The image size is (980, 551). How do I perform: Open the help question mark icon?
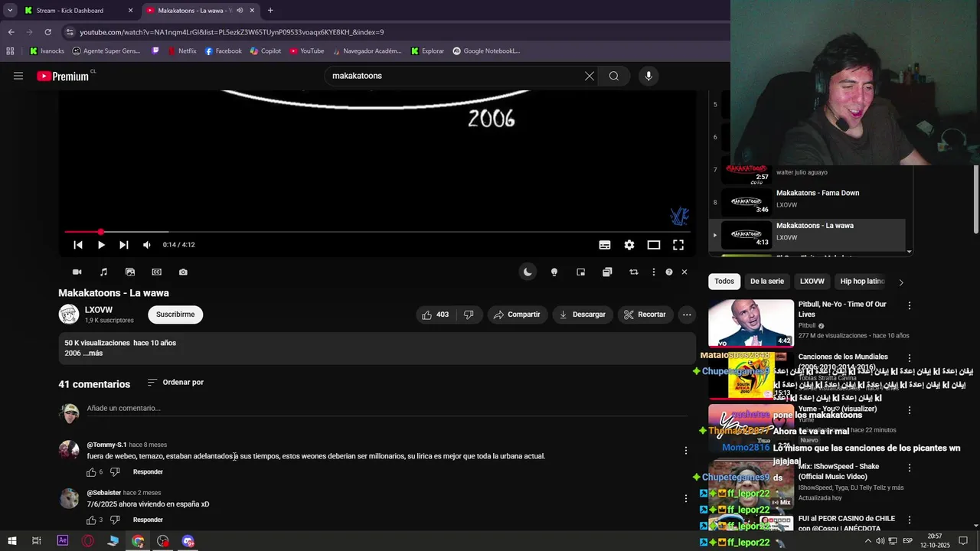point(669,272)
